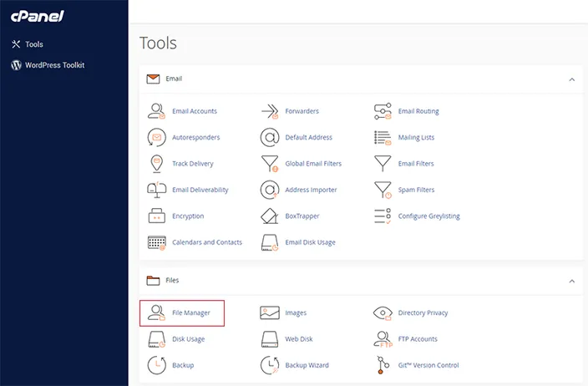This screenshot has width=588, height=386.
Task: Open the Track Delivery link
Action: coord(193,164)
